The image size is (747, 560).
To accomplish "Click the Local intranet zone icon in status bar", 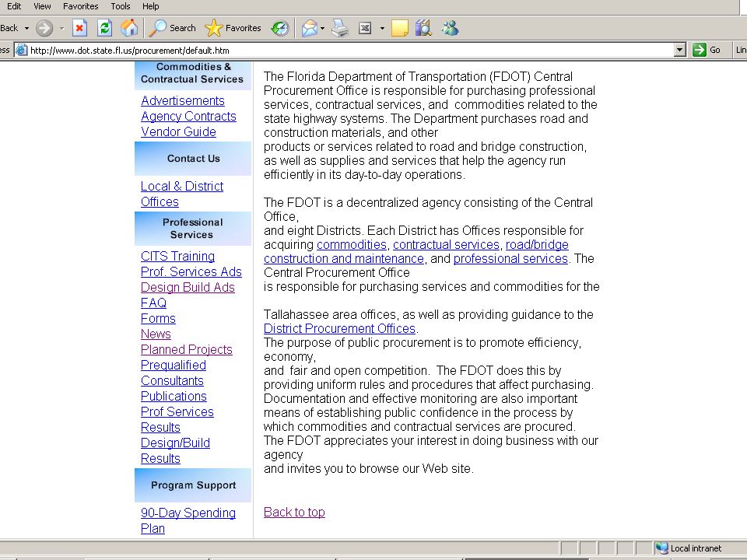I will coord(661,548).
